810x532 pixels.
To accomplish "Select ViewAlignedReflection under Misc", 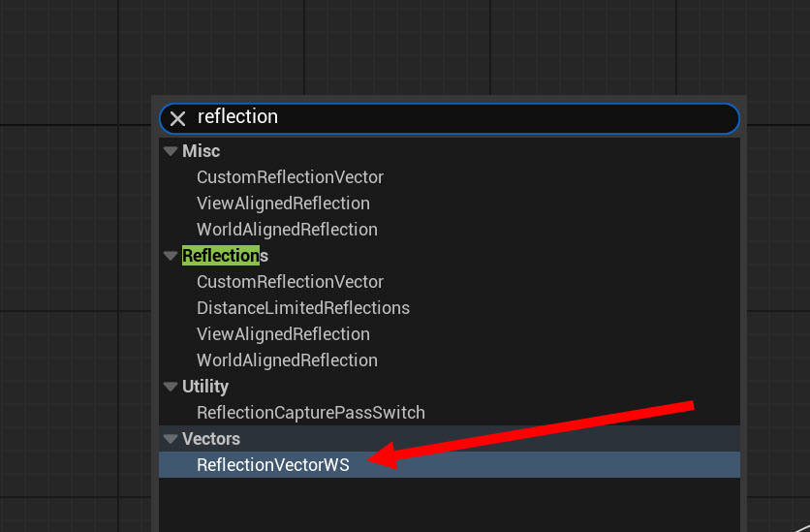I will [x=283, y=203].
